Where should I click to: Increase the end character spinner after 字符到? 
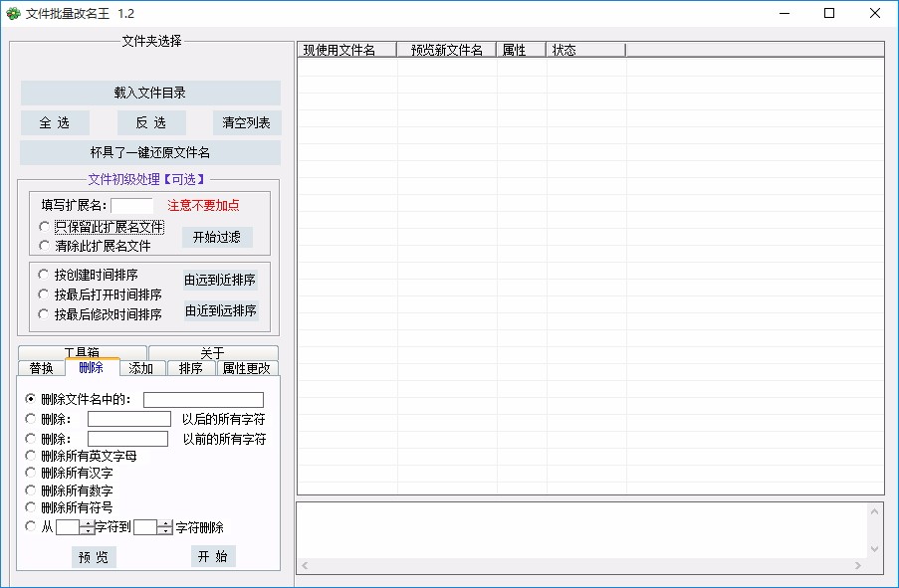165,523
